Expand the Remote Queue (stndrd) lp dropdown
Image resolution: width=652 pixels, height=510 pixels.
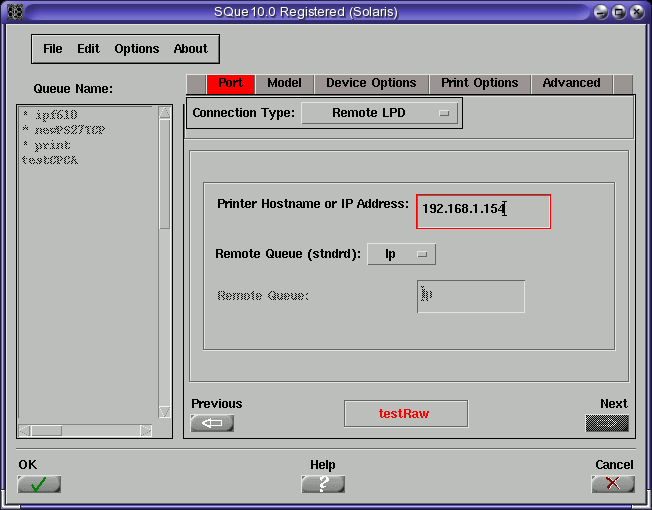click(401, 254)
